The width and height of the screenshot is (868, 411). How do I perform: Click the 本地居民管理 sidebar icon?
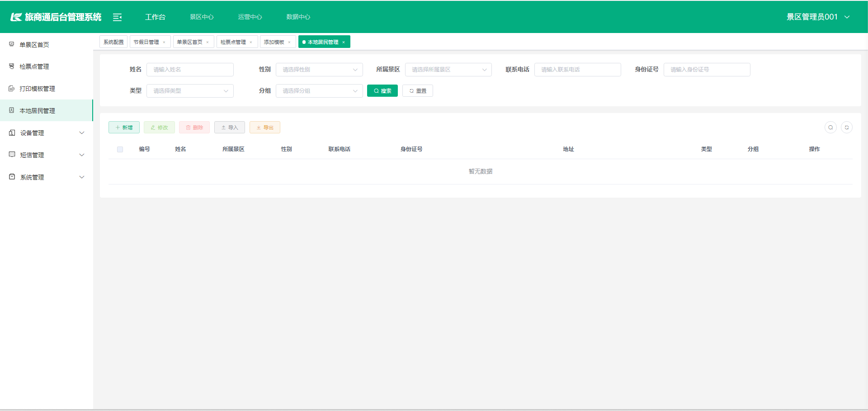click(12, 110)
